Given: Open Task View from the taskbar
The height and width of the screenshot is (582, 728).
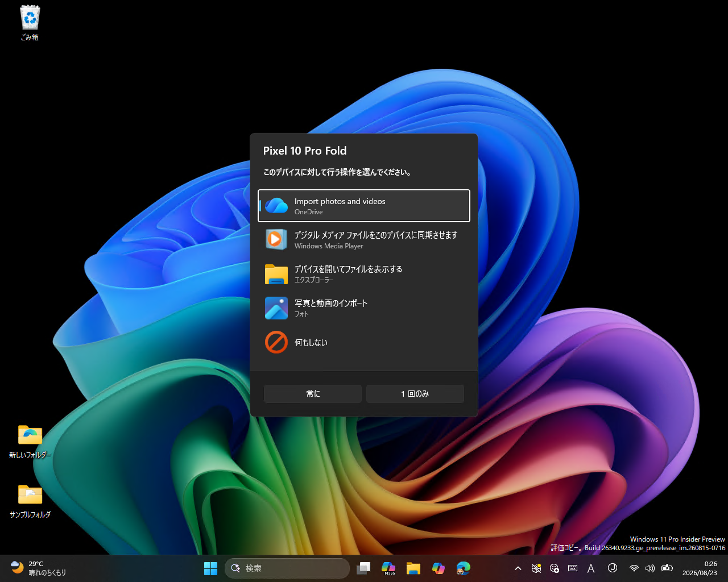Looking at the screenshot, I should 363,568.
